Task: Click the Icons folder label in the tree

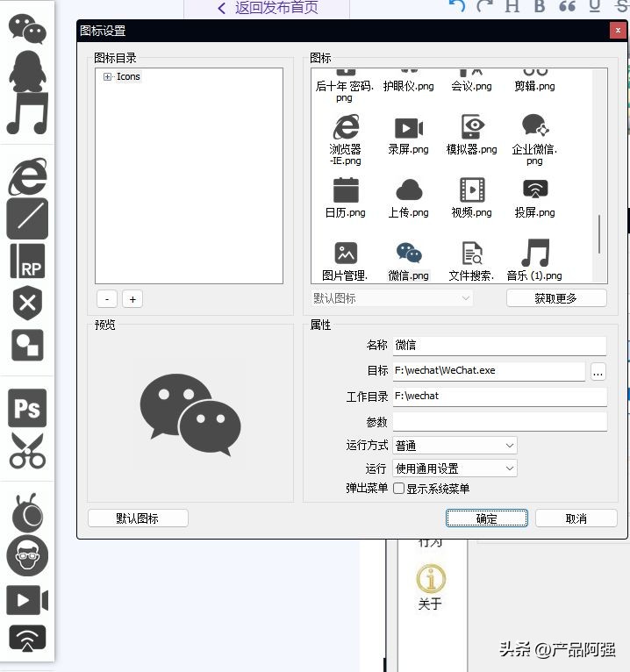Action: [128, 76]
